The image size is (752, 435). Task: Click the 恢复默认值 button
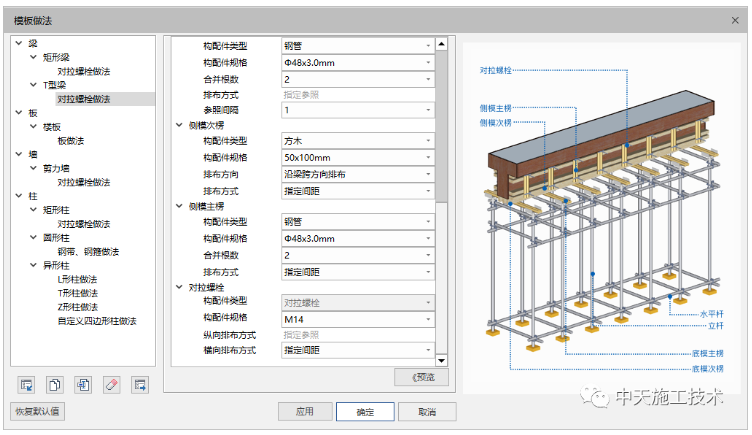point(37,411)
